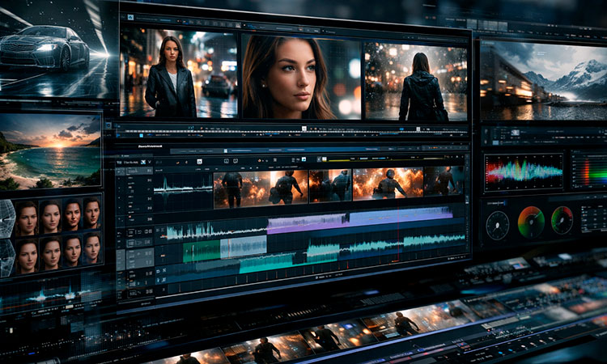
Task: Adjust the orange-green color wheel
Action: click(x=531, y=222)
